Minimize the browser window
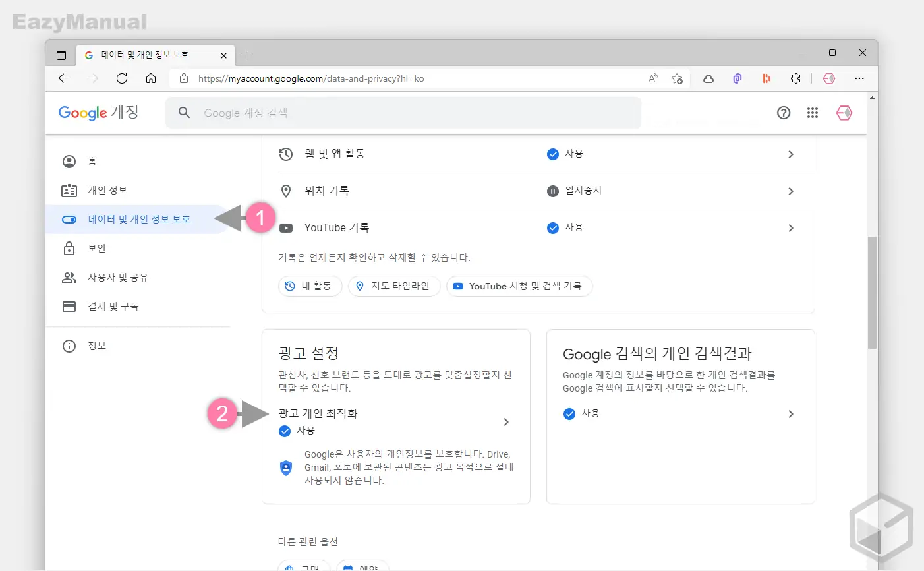Image resolution: width=924 pixels, height=571 pixels. tap(802, 53)
